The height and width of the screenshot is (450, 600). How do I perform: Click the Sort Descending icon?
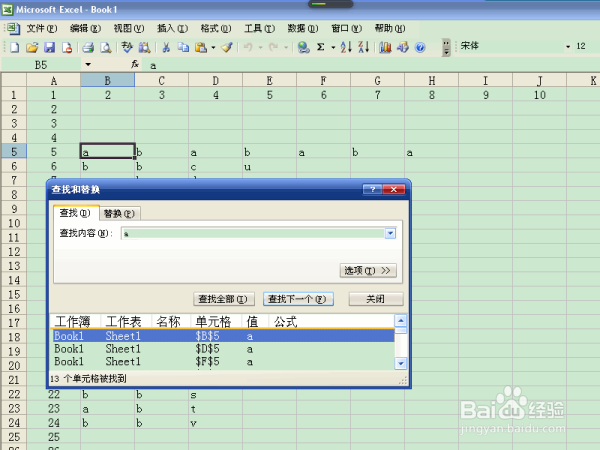tap(364, 47)
